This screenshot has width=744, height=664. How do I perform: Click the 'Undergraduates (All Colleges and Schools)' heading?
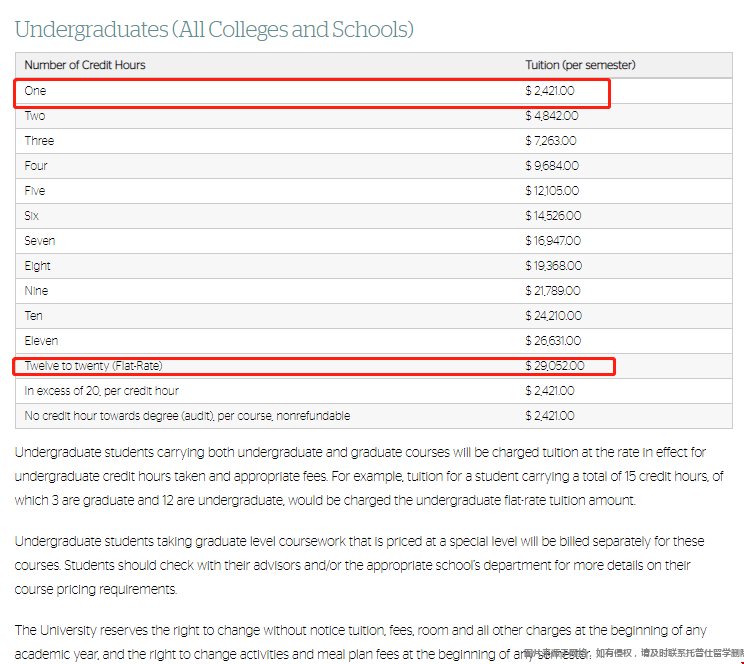pos(214,29)
